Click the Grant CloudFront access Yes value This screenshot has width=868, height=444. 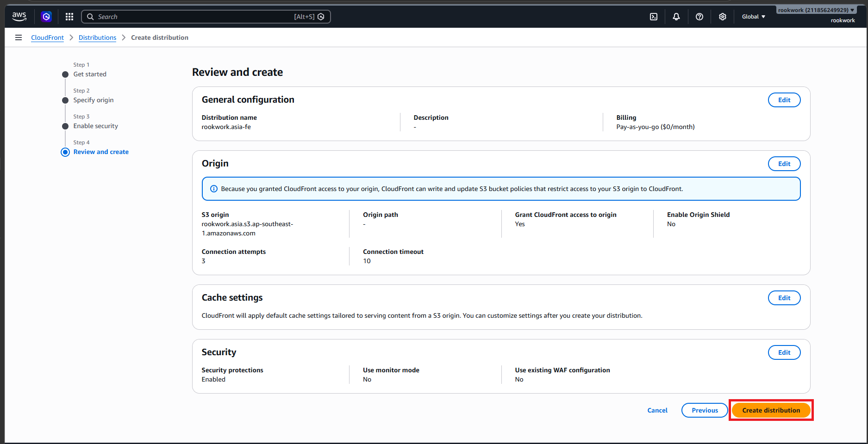[x=520, y=224]
